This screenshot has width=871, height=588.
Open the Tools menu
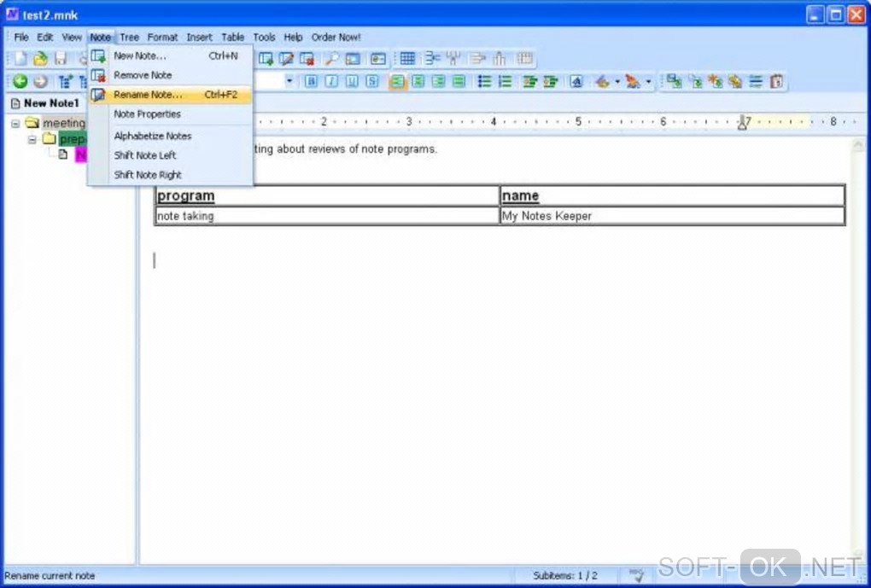point(265,38)
